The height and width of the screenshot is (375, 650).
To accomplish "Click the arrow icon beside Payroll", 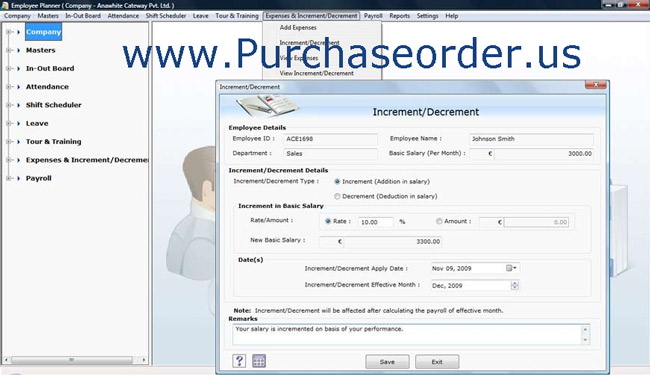I will click(19, 178).
